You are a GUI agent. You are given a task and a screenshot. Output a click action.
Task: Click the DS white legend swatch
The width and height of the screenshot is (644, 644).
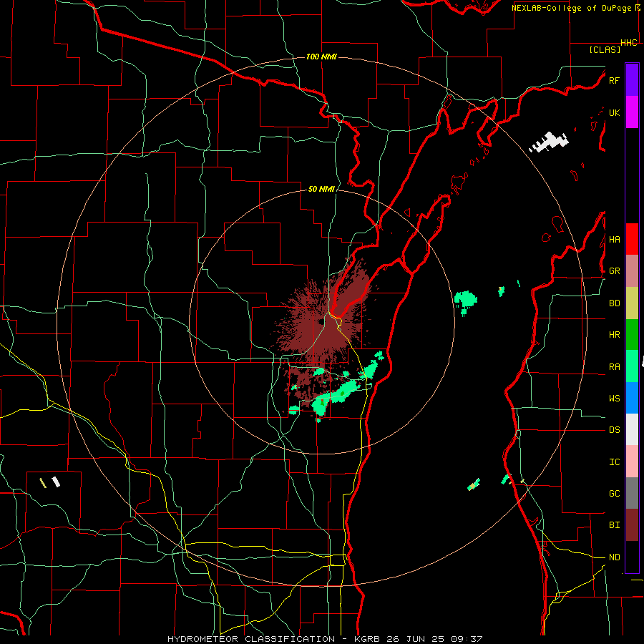click(632, 429)
